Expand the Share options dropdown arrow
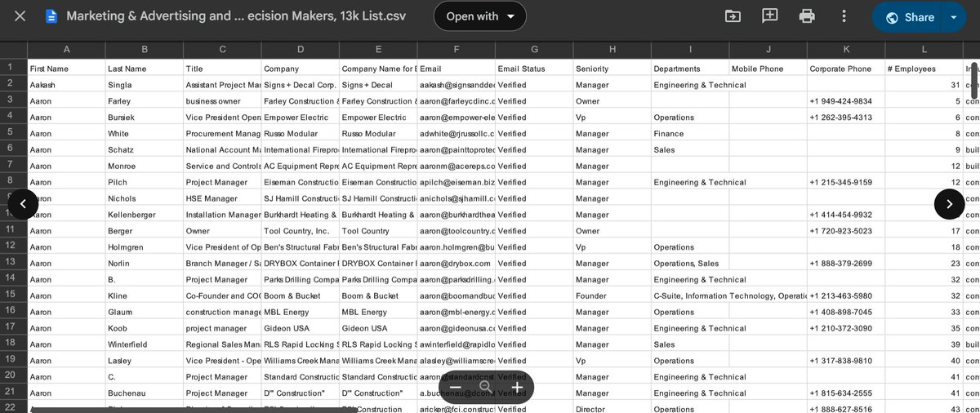 954,17
